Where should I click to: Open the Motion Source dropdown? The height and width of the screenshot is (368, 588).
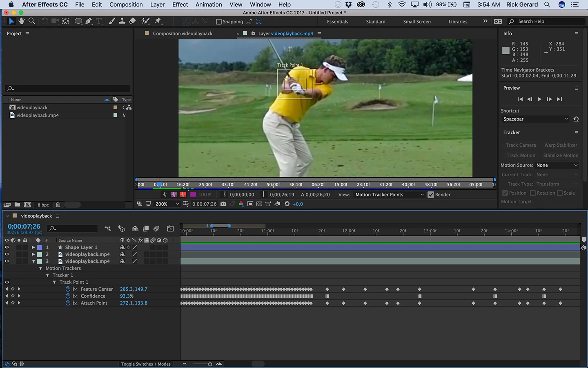click(557, 165)
